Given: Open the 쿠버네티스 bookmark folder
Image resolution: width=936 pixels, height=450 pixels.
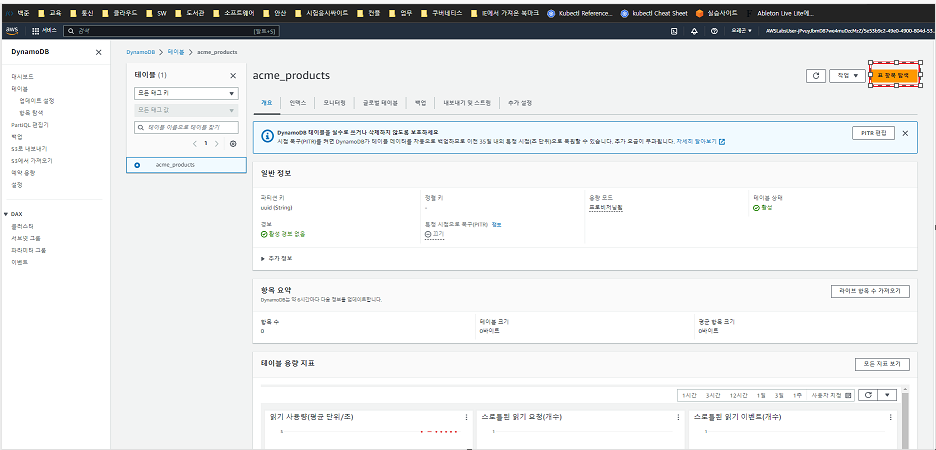Looking at the screenshot, I should (x=442, y=13).
